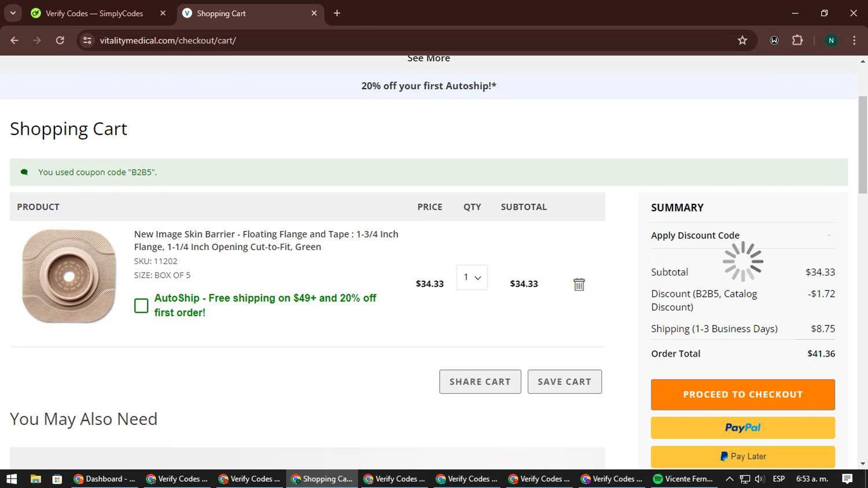
Task: Go forward in browser history
Action: (x=37, y=41)
